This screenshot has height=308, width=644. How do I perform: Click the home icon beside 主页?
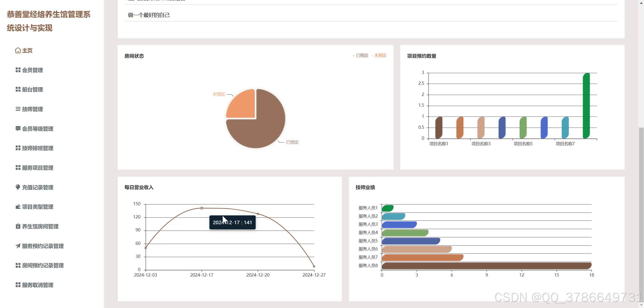(x=18, y=51)
